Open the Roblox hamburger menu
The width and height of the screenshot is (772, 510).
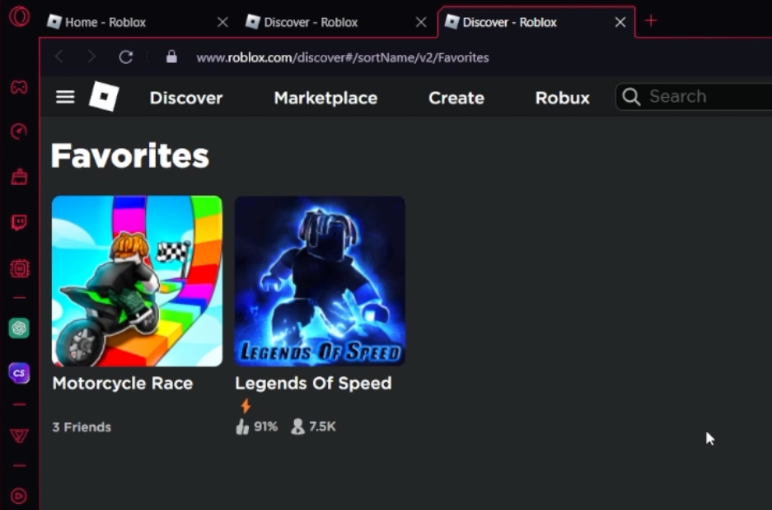point(65,96)
